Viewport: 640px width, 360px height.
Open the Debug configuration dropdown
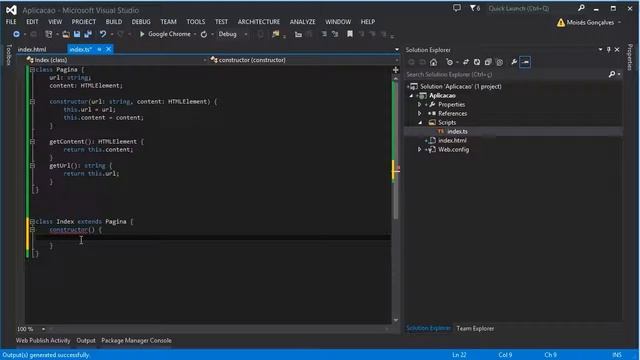[246, 34]
